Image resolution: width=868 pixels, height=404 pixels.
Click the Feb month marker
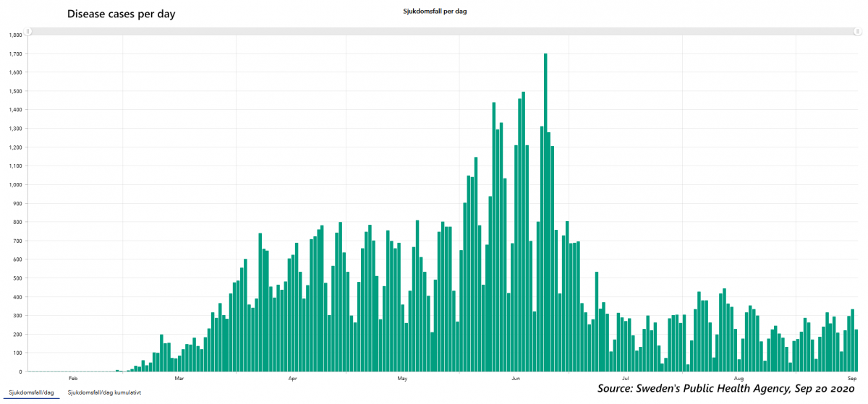tap(73, 378)
